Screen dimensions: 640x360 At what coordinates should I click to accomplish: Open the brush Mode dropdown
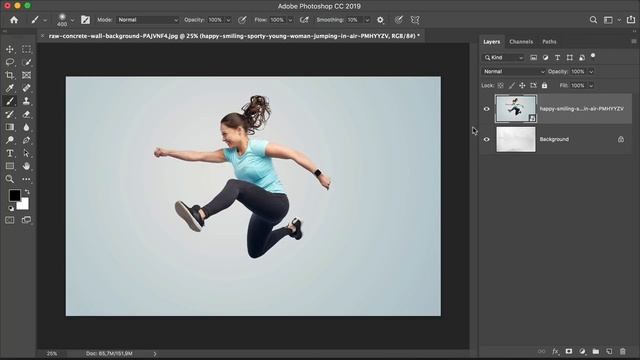pos(148,20)
